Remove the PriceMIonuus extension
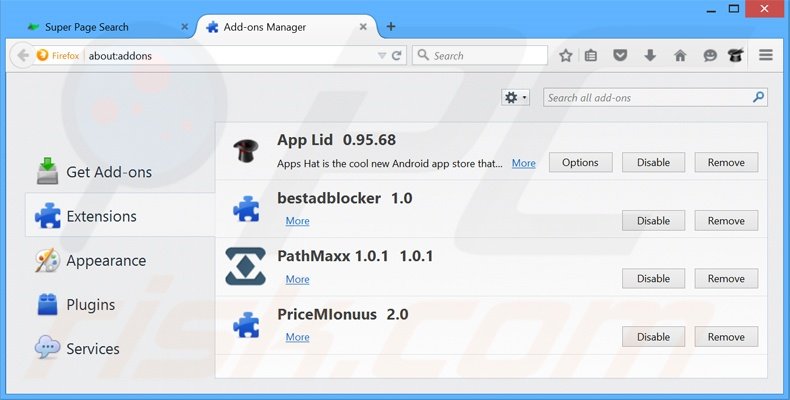 pos(726,337)
